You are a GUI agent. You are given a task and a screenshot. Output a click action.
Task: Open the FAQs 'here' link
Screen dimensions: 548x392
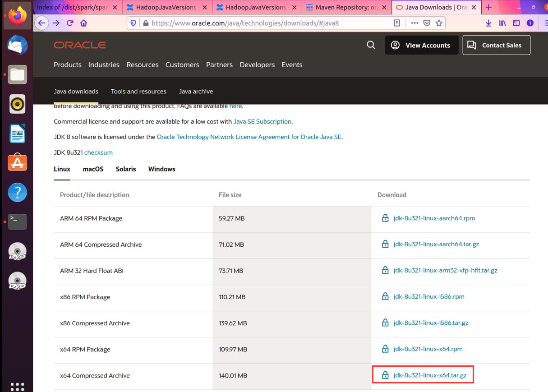click(235, 106)
